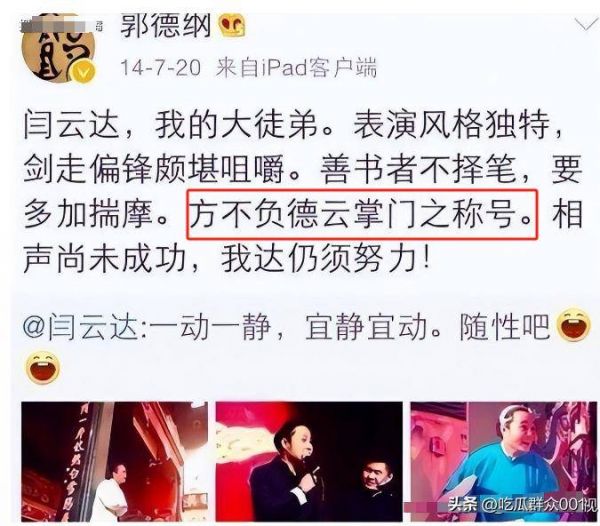The height and width of the screenshot is (526, 600).
Task: Click the 头条 watermark logo
Action: [x=463, y=505]
